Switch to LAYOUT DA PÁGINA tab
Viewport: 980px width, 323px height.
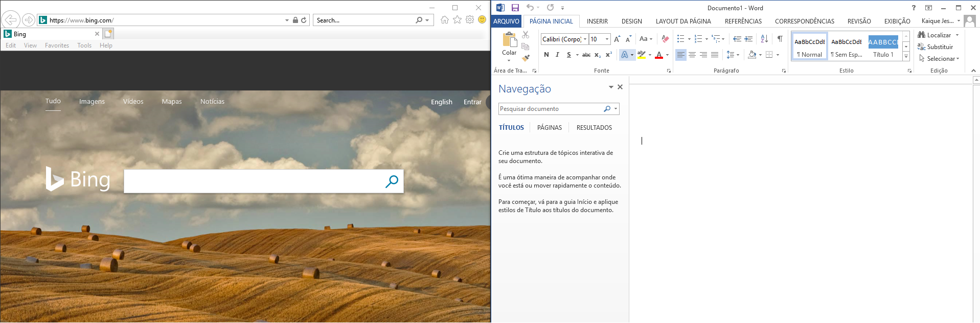(x=683, y=21)
